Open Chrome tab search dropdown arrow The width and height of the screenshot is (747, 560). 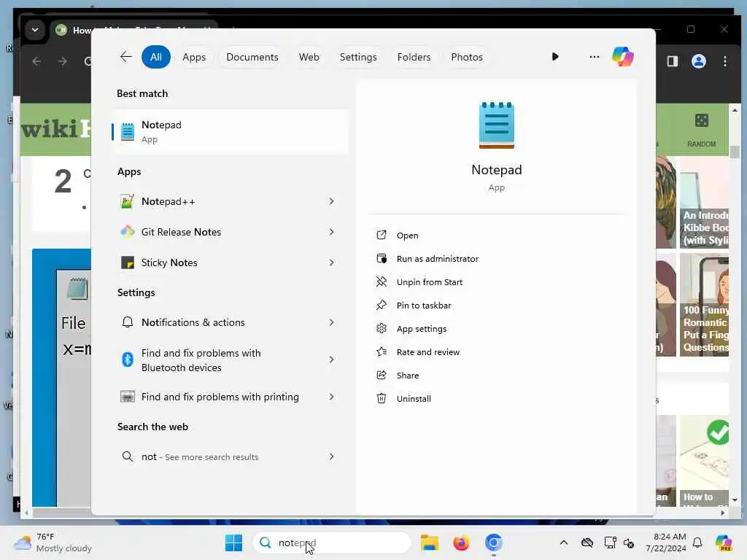tap(35, 30)
